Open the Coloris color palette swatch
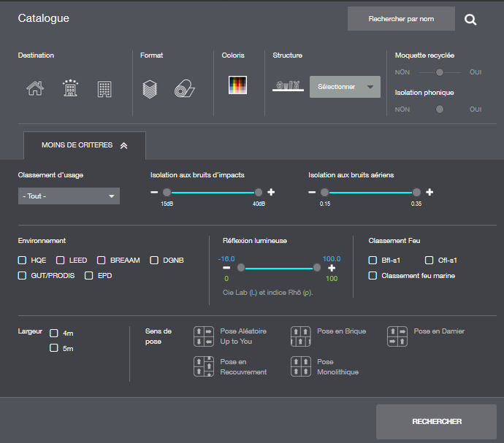The height and width of the screenshot is (443, 504). pos(237,85)
